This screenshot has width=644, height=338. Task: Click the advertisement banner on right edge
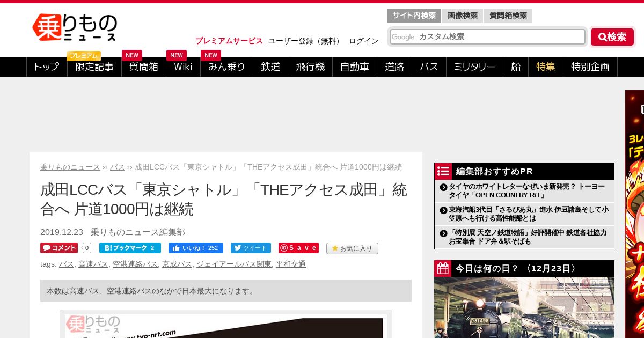pyautogui.click(x=635, y=214)
